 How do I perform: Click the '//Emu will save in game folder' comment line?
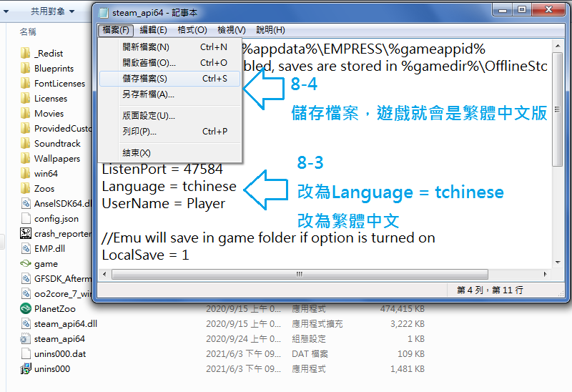tap(268, 237)
